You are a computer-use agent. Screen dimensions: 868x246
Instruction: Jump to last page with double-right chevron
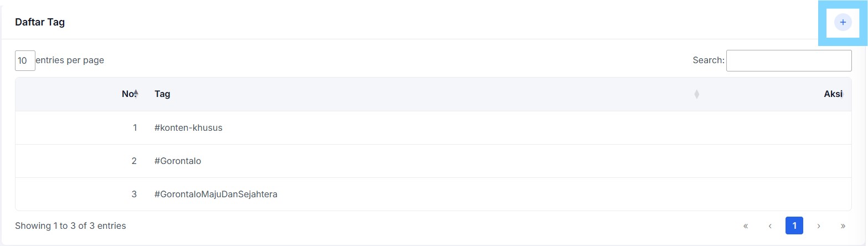843,225
